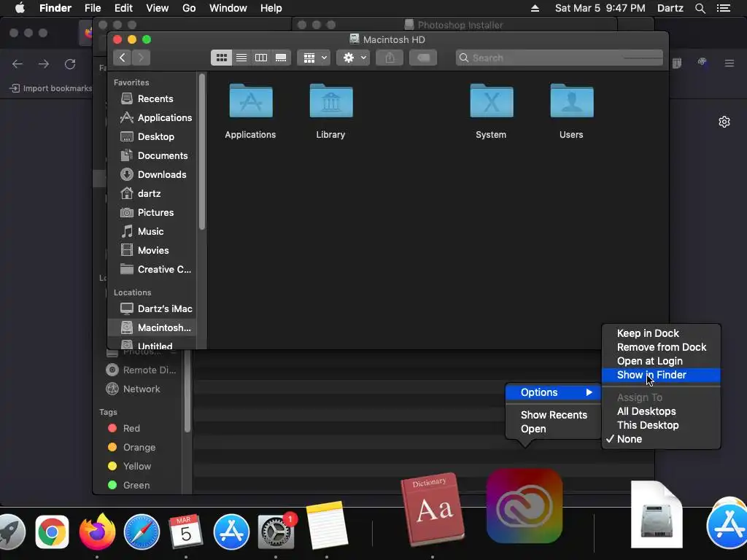The height and width of the screenshot is (560, 747).
Task: Choose Remove from Dock
Action: (x=661, y=347)
